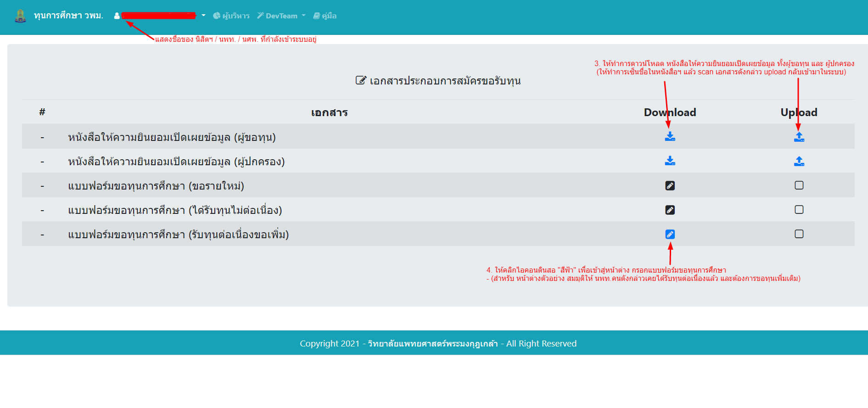868x408 pixels.
Task: Upload consent form for ผู้ขอทุน
Action: 799,137
